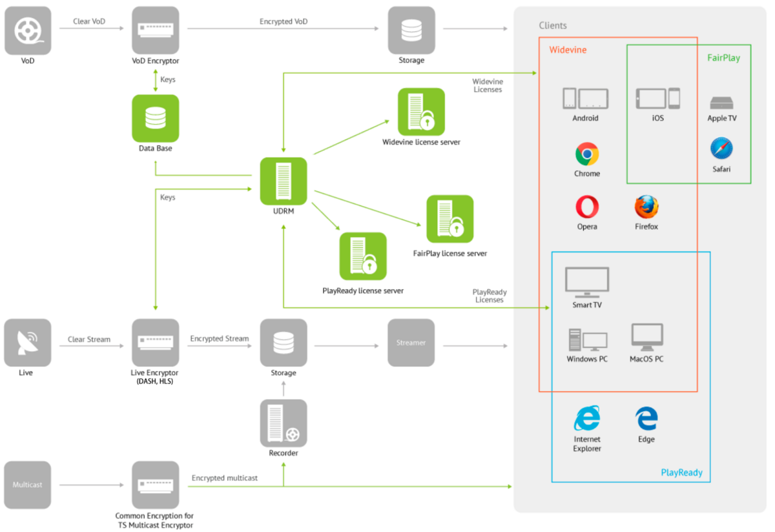Image resolution: width=775 pixels, height=532 pixels.
Task: Click the Keys label below VoD Encryptor
Action: (167, 80)
